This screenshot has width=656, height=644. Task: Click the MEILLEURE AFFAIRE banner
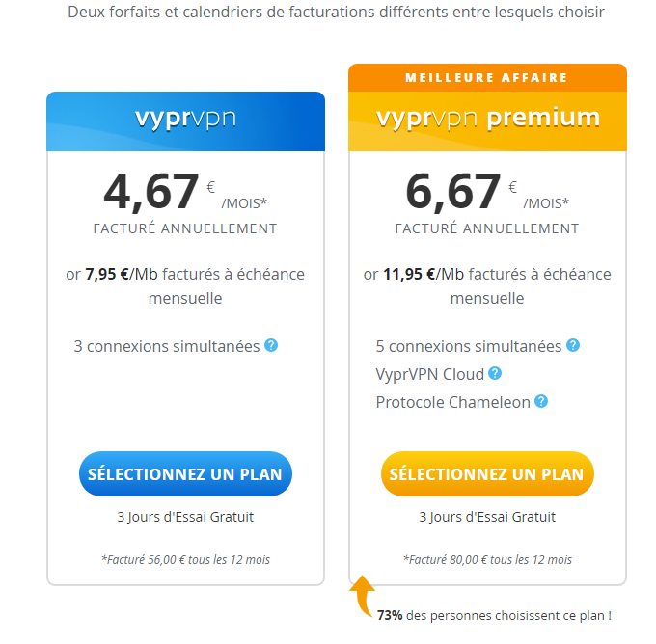(x=487, y=78)
